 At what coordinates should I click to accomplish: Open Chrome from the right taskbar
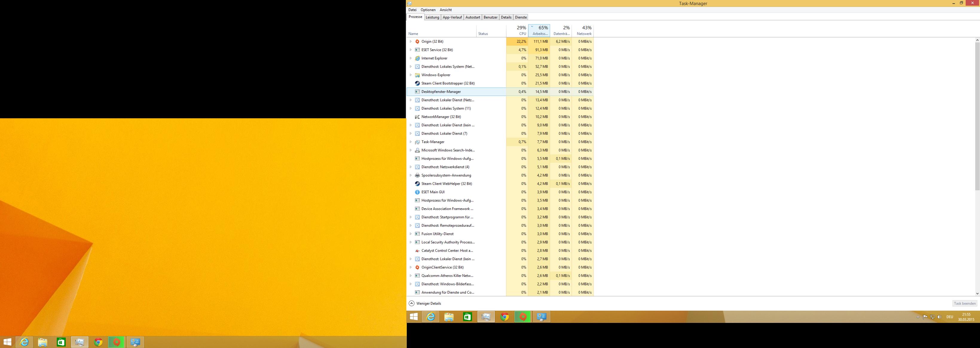[504, 317]
